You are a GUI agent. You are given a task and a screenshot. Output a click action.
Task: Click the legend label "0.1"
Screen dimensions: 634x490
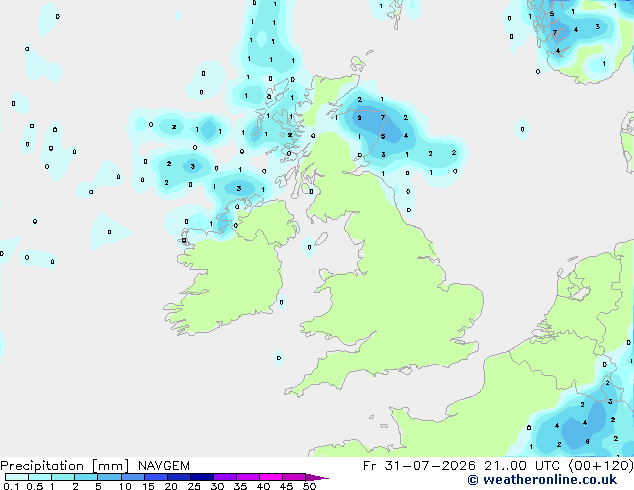click(x=11, y=486)
